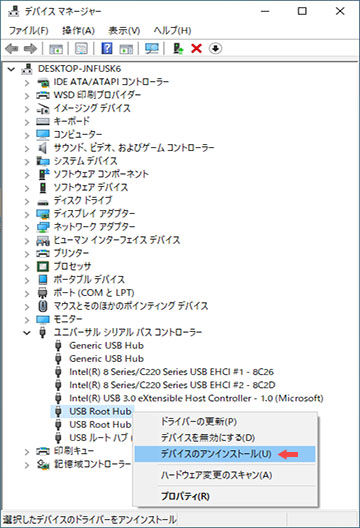Expand the 印刷キュー category
Screen dimensions: 360x528
pyautogui.click(x=27, y=452)
